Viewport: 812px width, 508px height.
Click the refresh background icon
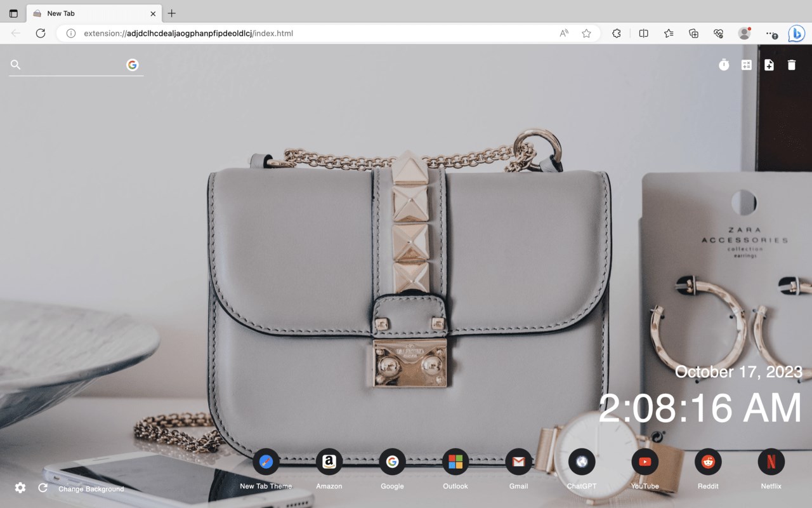[43, 488]
